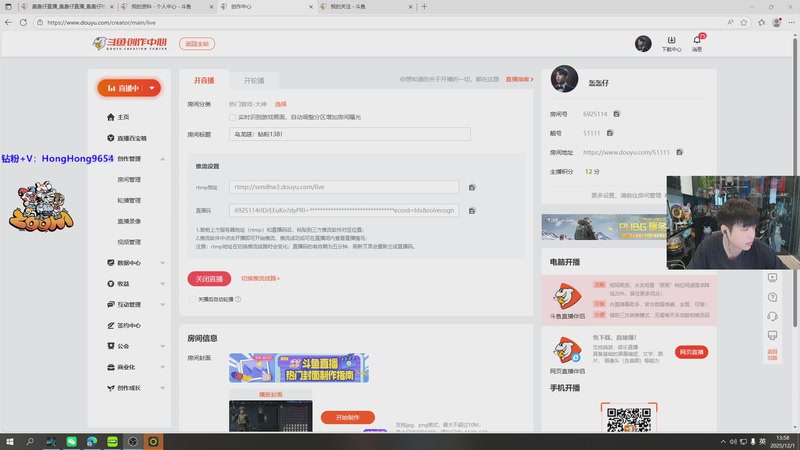Open 轮播管理 submenu item
The image size is (800, 450).
[129, 201]
